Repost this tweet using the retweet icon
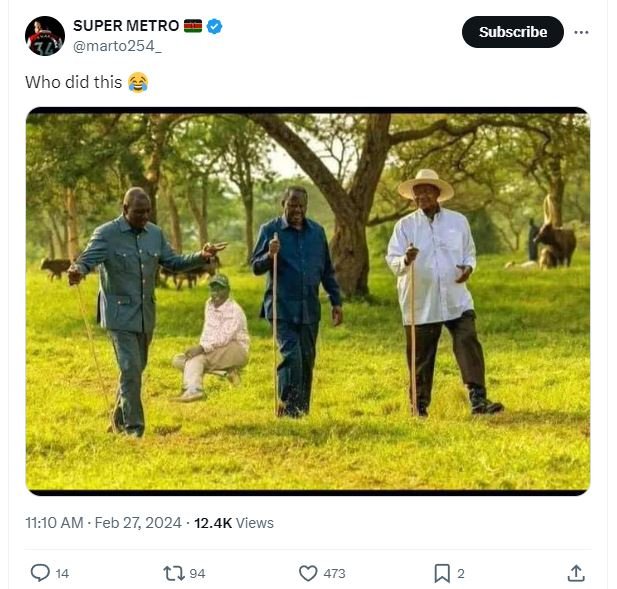The height and width of the screenshot is (589, 617). (x=173, y=573)
